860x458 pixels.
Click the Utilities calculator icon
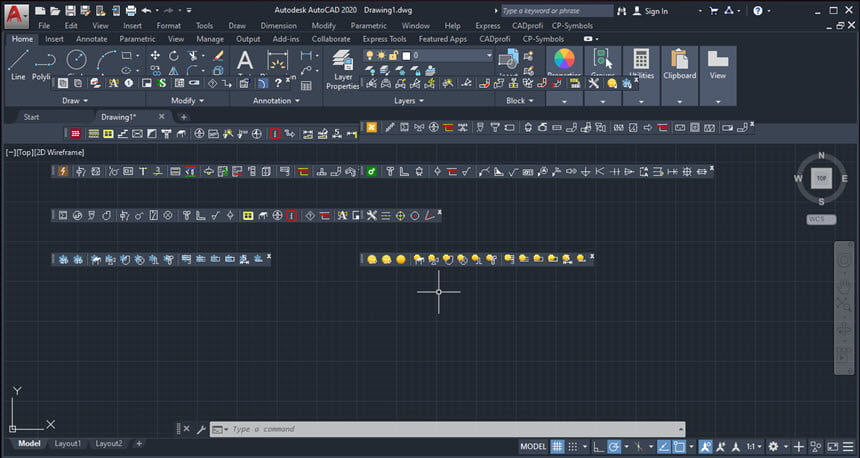point(641,59)
